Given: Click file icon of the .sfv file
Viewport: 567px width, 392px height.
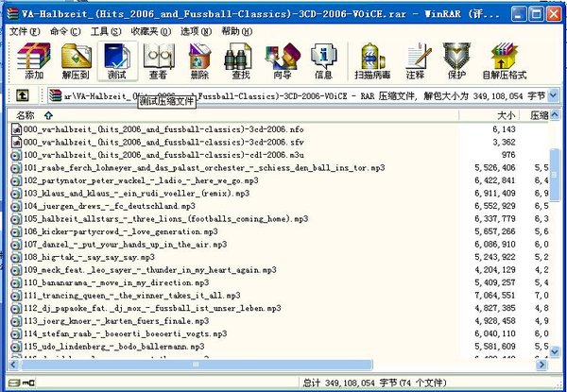Looking at the screenshot, I should click(16, 142).
